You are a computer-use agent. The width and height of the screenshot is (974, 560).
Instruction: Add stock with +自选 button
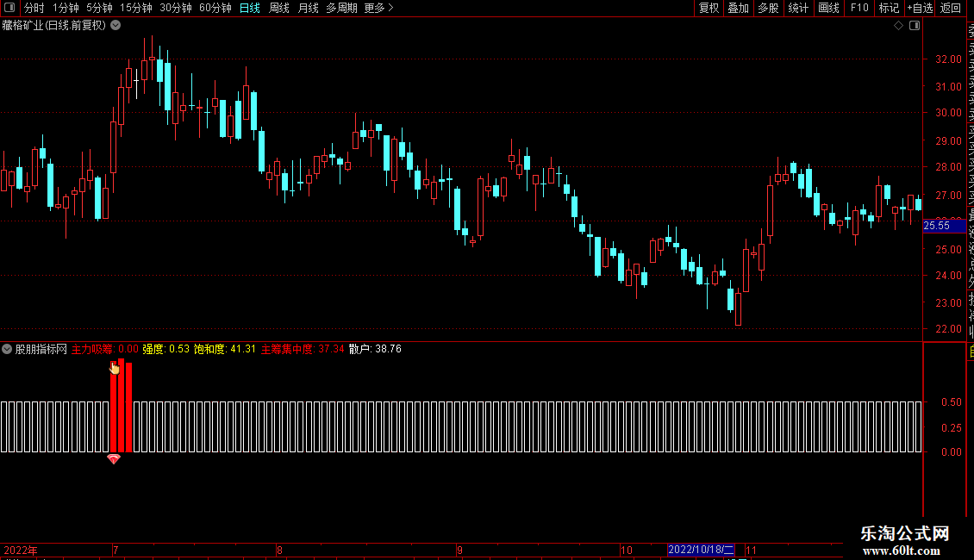(920, 8)
